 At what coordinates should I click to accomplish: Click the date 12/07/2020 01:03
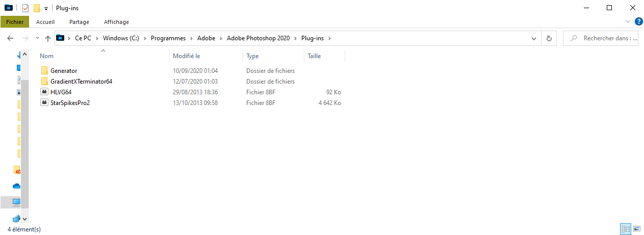195,82
